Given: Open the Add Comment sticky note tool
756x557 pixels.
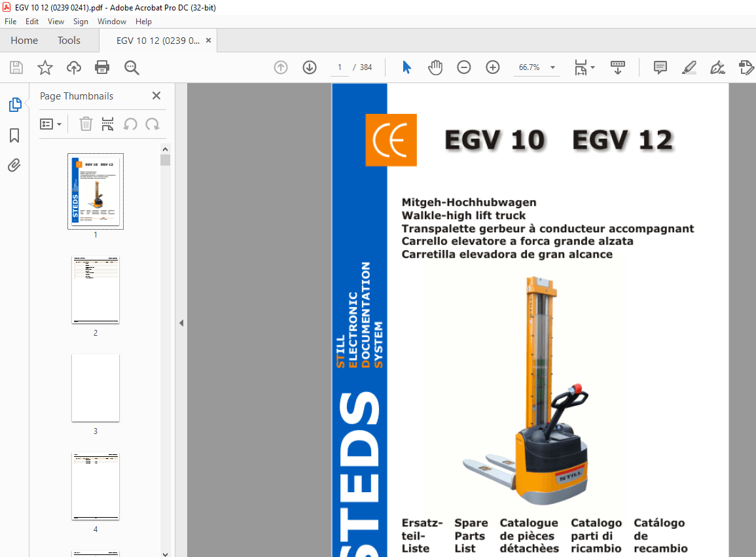Looking at the screenshot, I should coord(660,67).
